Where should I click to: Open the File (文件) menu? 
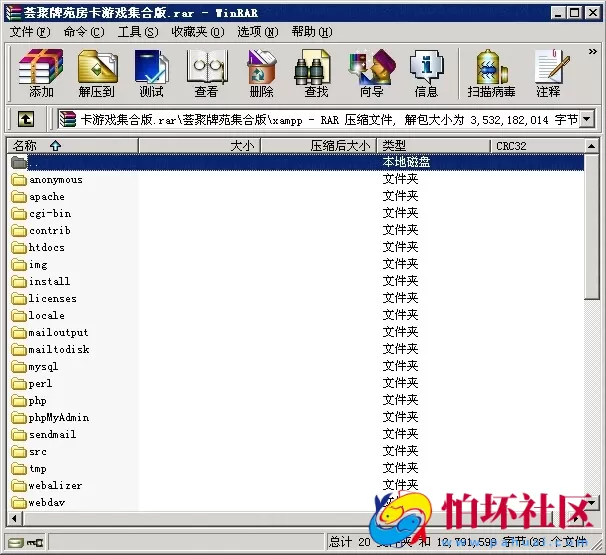tap(30, 32)
